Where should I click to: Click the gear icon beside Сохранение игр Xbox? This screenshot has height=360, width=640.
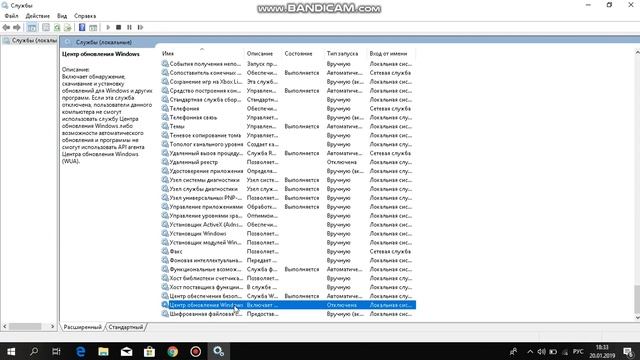(165, 82)
